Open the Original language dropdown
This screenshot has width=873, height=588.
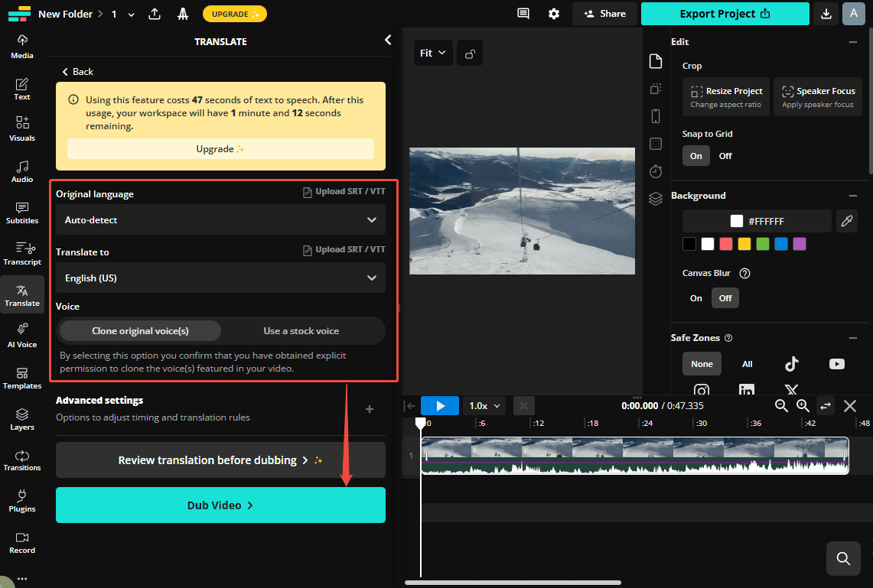[220, 219]
